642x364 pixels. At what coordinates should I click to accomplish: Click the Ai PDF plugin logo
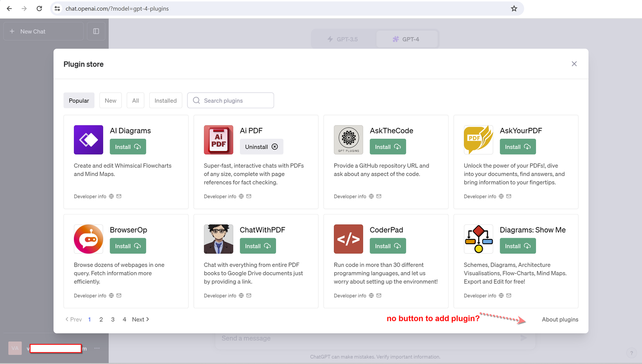[218, 140]
